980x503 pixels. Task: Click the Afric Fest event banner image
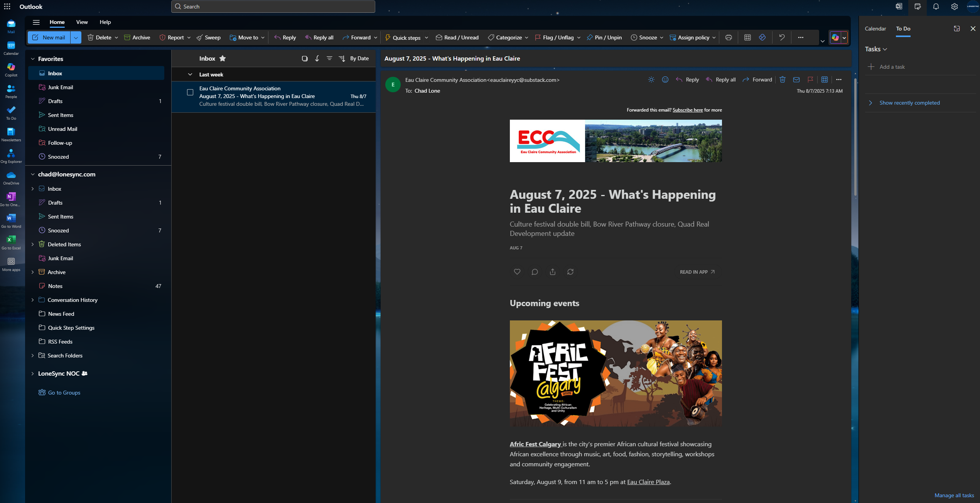[x=616, y=373]
